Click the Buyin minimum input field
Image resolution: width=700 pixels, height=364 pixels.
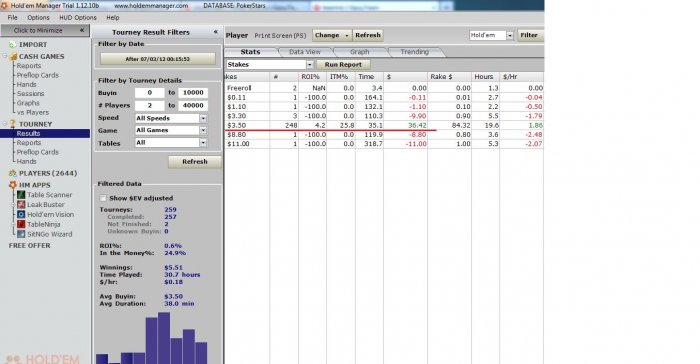[150, 92]
